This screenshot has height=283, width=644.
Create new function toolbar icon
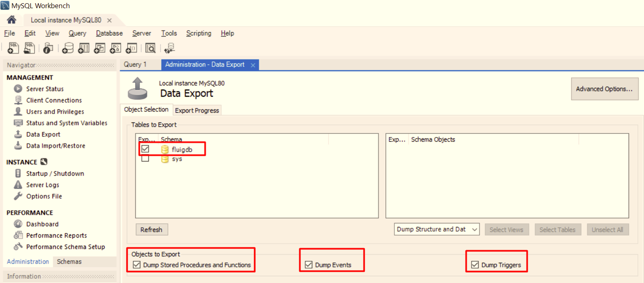pyautogui.click(x=131, y=48)
